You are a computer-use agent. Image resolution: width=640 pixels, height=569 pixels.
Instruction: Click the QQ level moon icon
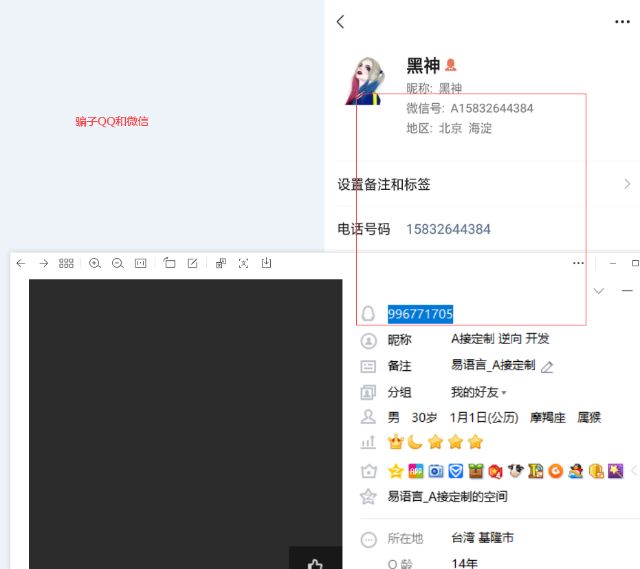tap(415, 442)
